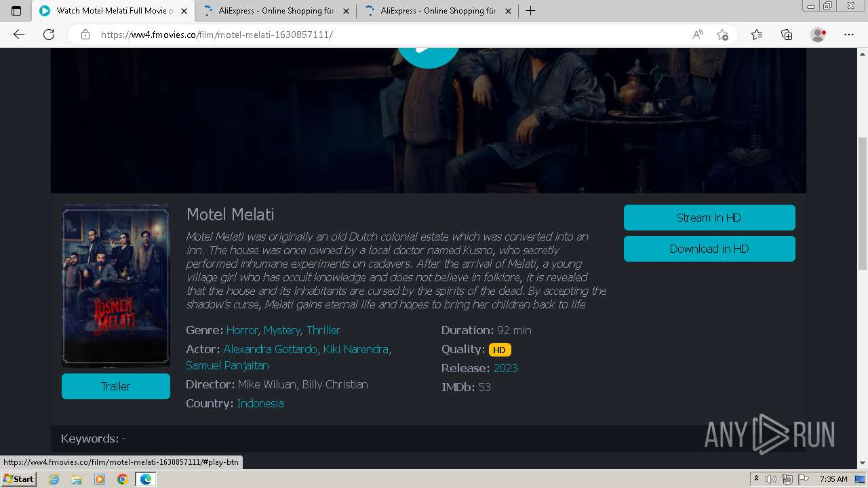Open Collections icon in toolbar
This screenshot has width=868, height=488.
tap(787, 35)
